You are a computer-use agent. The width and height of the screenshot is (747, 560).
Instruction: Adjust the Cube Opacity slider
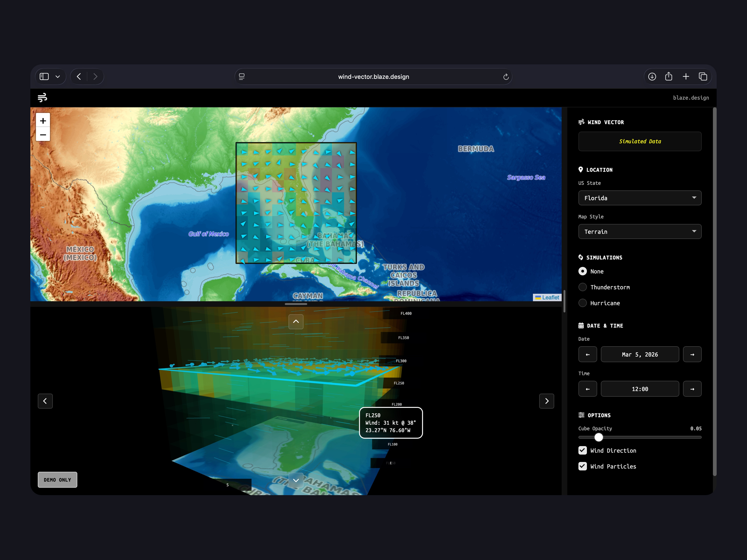coord(598,437)
